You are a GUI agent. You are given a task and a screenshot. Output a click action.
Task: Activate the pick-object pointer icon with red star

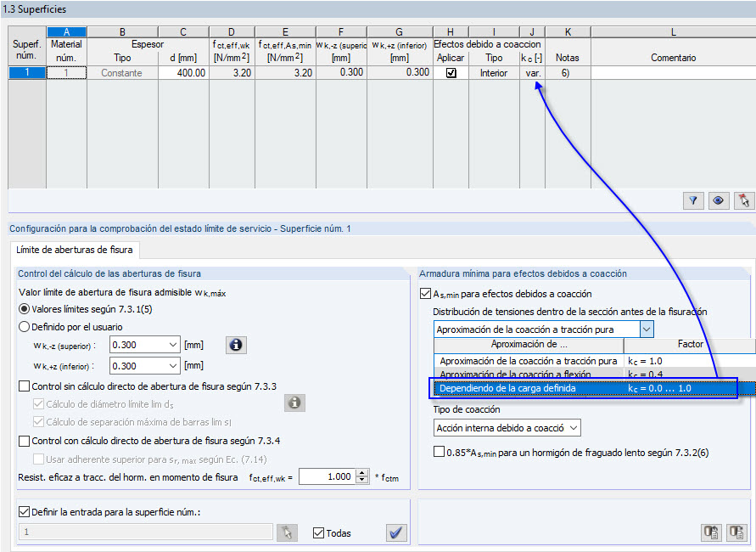pos(742,200)
